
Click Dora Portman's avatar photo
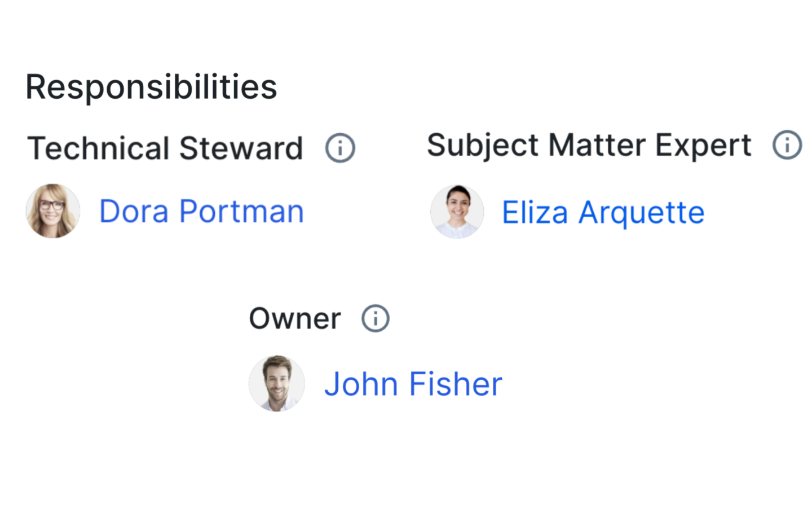point(53,211)
